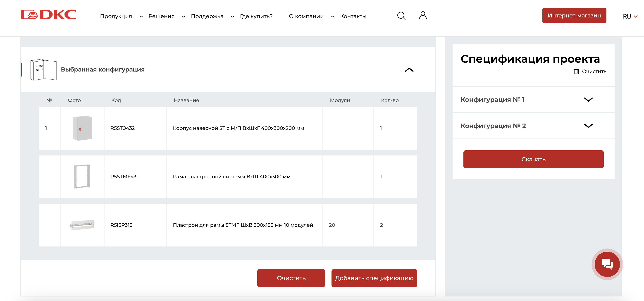Open the Поддержка menu

point(207,16)
